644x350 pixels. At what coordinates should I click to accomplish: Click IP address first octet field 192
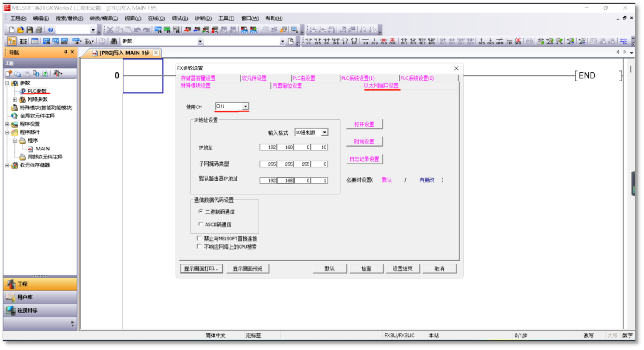pyautogui.click(x=268, y=147)
